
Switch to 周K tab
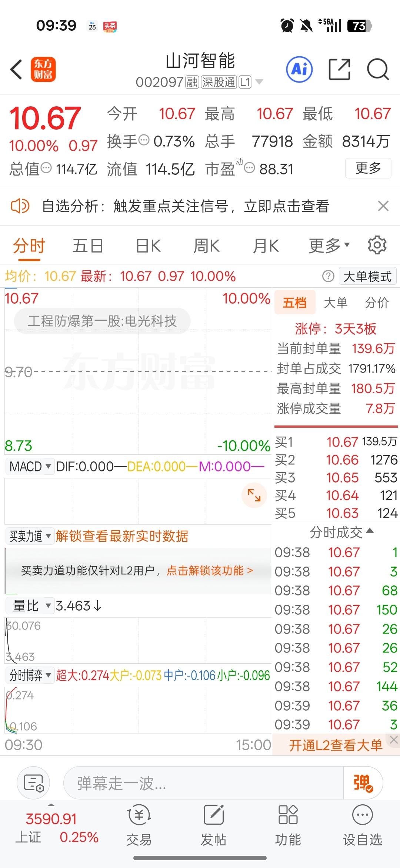coord(207,245)
